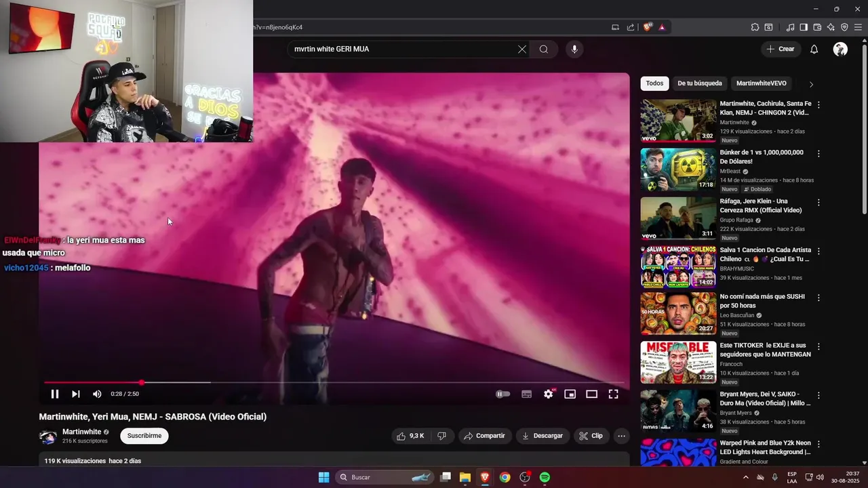Open options for Salva 1 Cancion video
Screen dimensions: 868x488
pyautogui.click(x=818, y=251)
